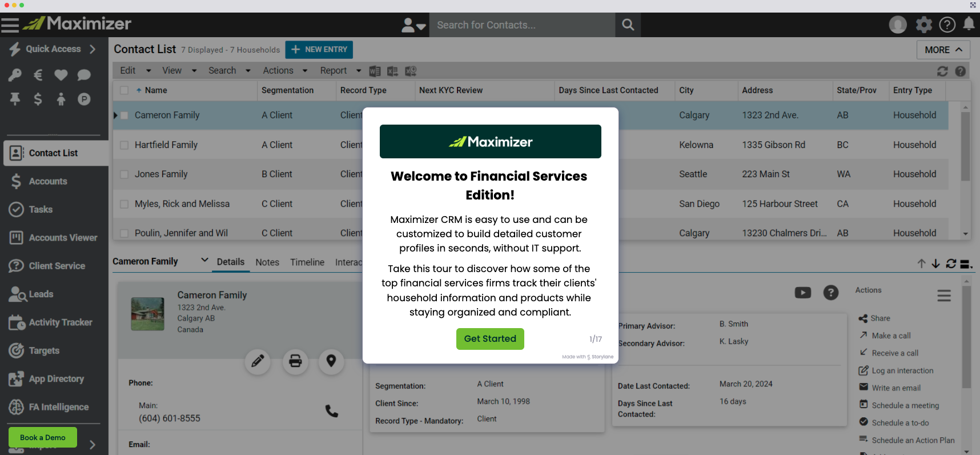Click the Book a Demo button

click(x=43, y=438)
